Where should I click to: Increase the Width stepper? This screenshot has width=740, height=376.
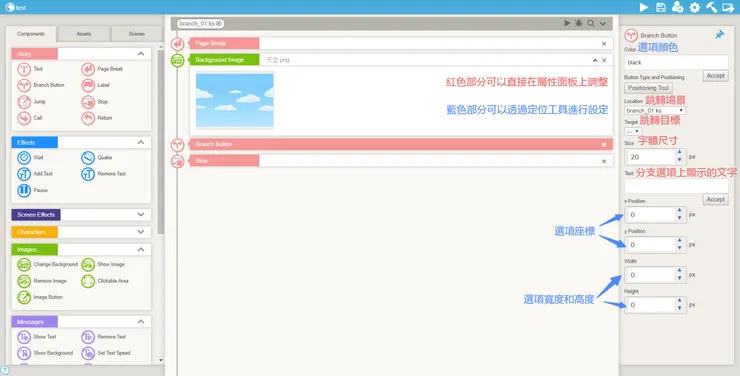(679, 271)
